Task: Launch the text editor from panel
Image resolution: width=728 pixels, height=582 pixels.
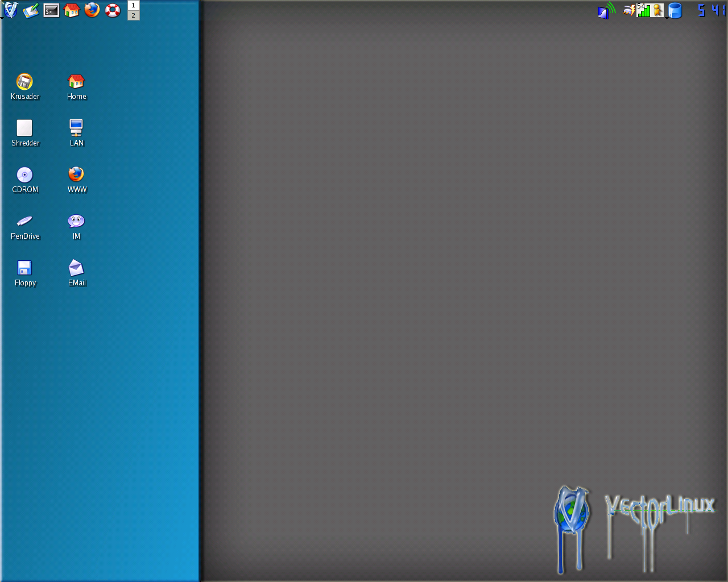Action: tap(31, 10)
